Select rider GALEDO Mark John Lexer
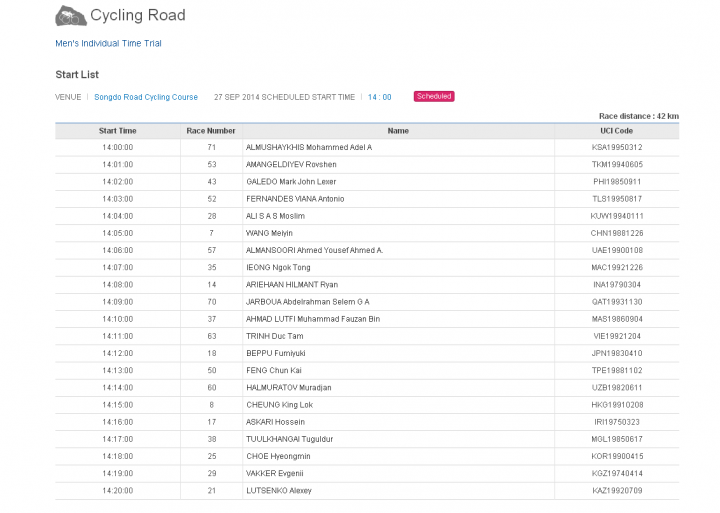This screenshot has width=720, height=513. click(291, 182)
